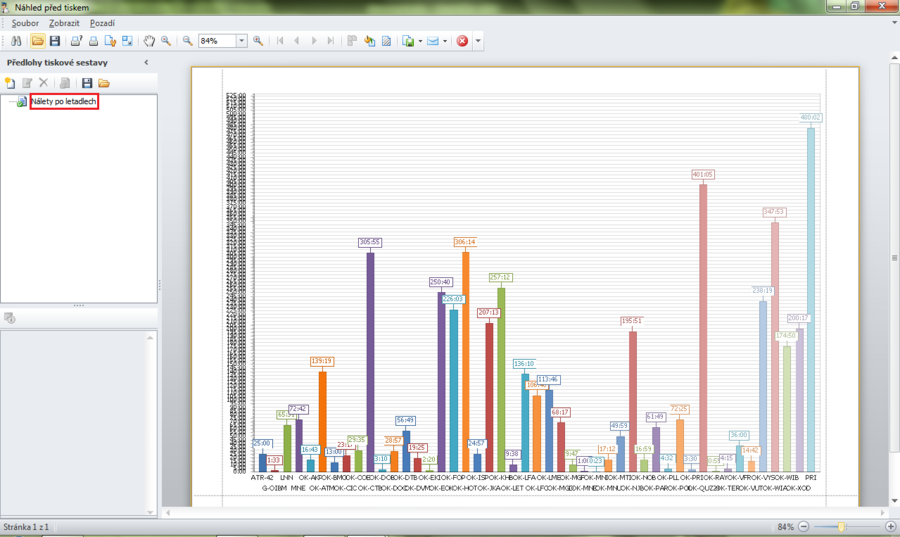Viewport: 900px width, 537px height.
Task: Create new template in templates panel
Action: (11, 83)
